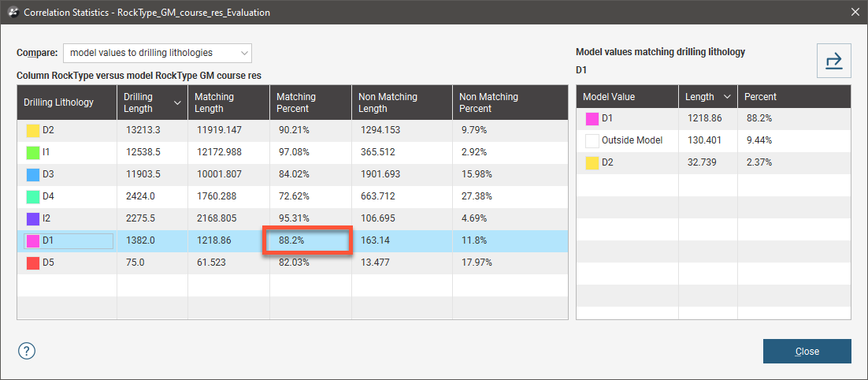Screen dimensions: 868x380
Task: Open the Compare dropdown list
Action: click(x=158, y=53)
